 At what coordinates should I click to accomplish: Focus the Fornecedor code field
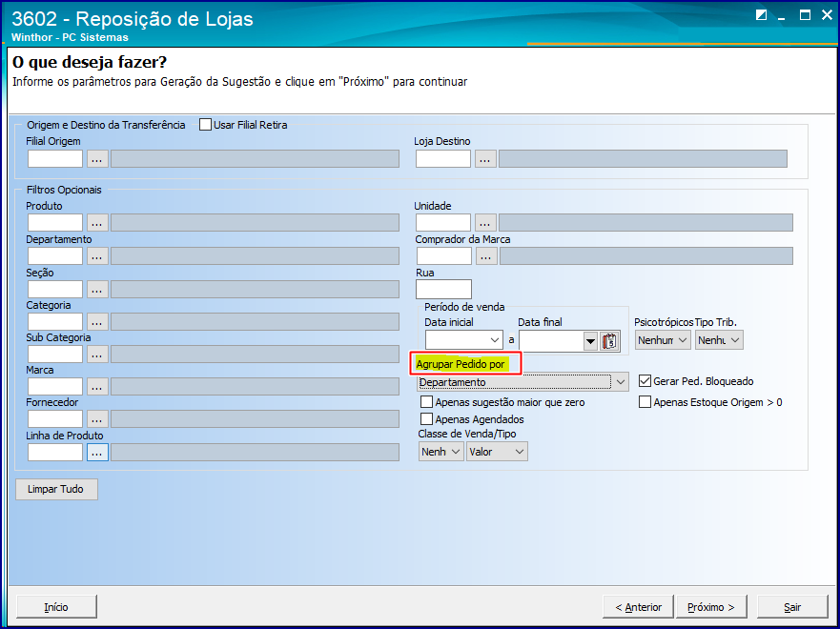coord(55,418)
